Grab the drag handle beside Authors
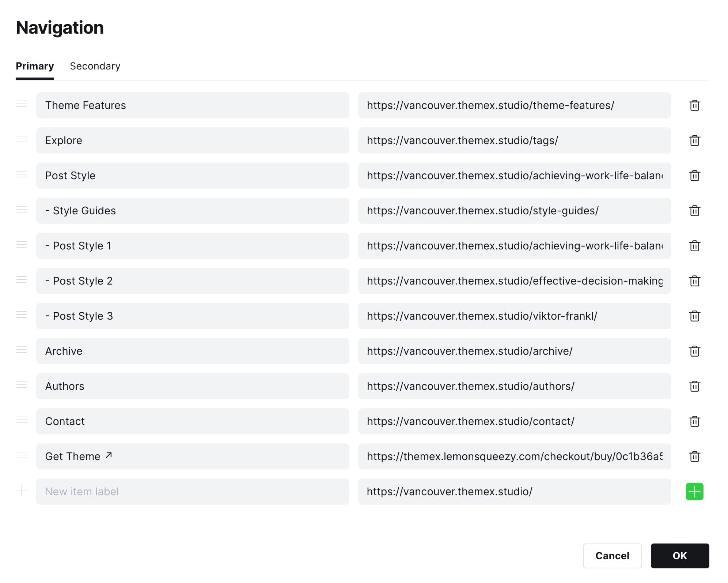Screen dimensions: 728x583 point(22,385)
